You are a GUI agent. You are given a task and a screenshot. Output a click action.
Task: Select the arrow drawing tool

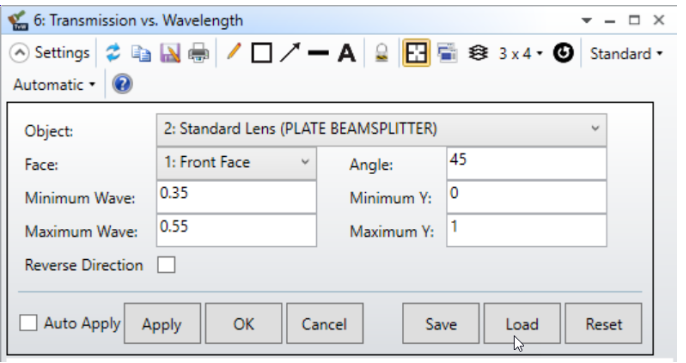point(290,53)
